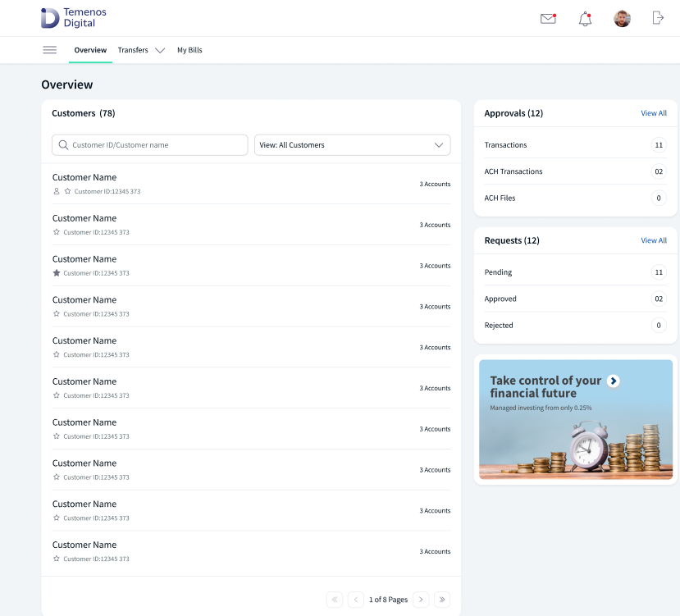Click the magnifier icon in customer search
Image resolution: width=680 pixels, height=616 pixels.
tap(63, 145)
